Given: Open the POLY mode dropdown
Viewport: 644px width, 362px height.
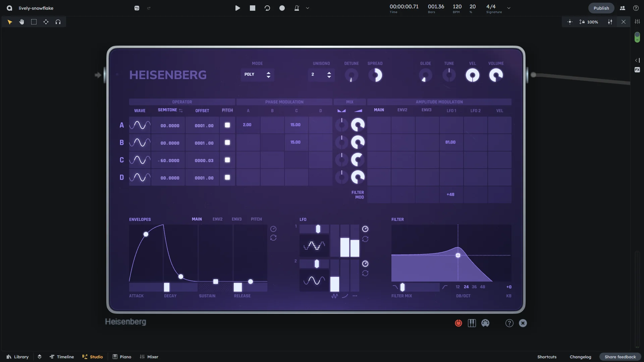Looking at the screenshot, I should pos(257,74).
